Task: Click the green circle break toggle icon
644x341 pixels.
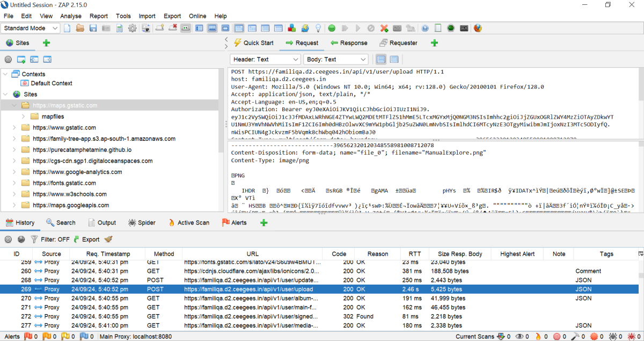Action: click(332, 28)
